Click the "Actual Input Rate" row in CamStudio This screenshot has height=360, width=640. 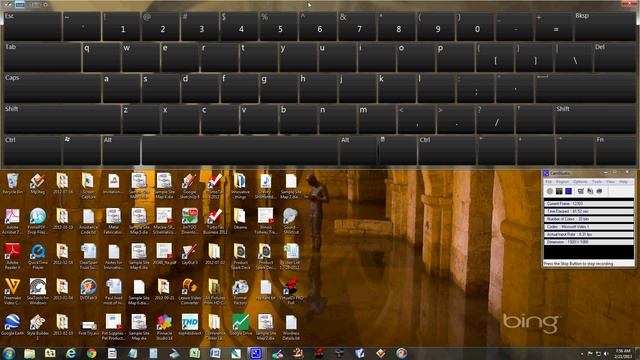589,234
